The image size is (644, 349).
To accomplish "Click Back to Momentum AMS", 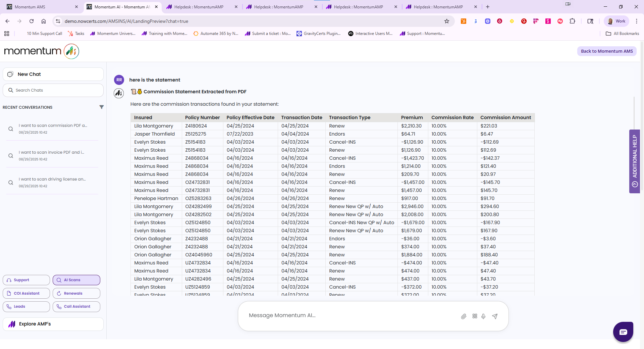I will 607,51.
